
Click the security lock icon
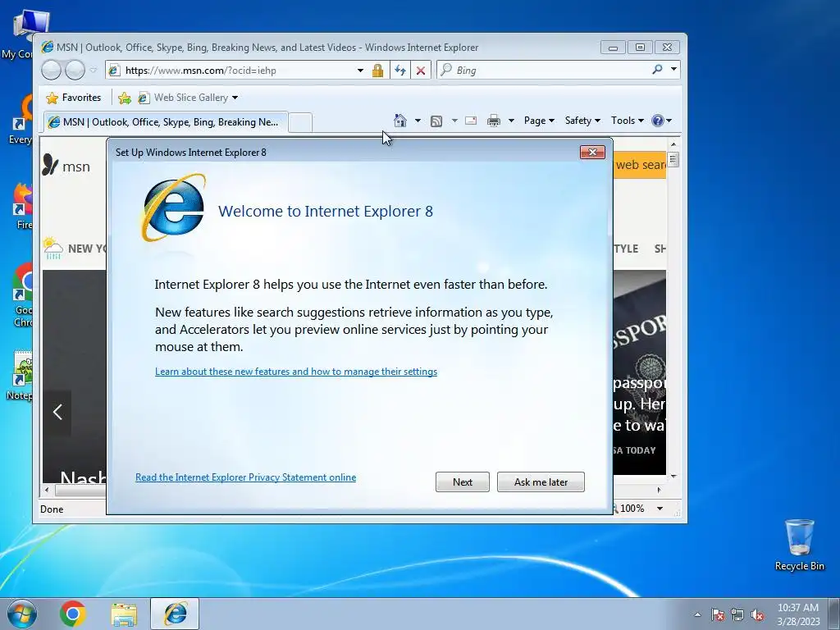377,71
